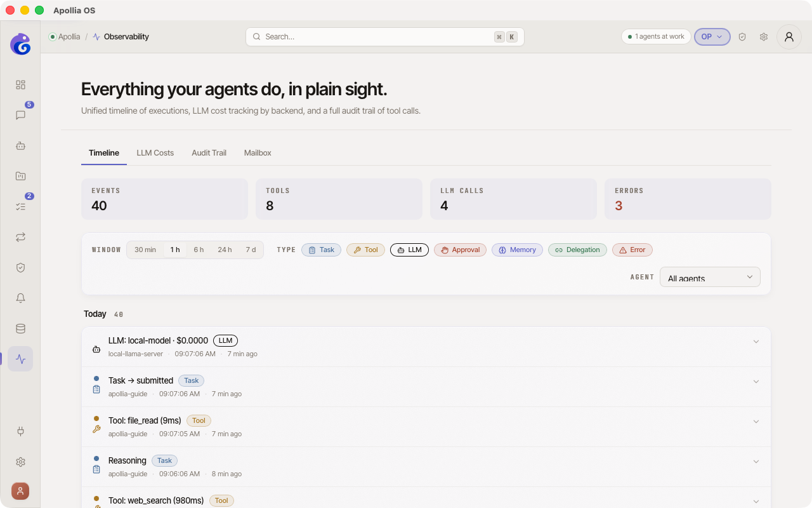Click the wrench icon on file_read row

(96, 429)
